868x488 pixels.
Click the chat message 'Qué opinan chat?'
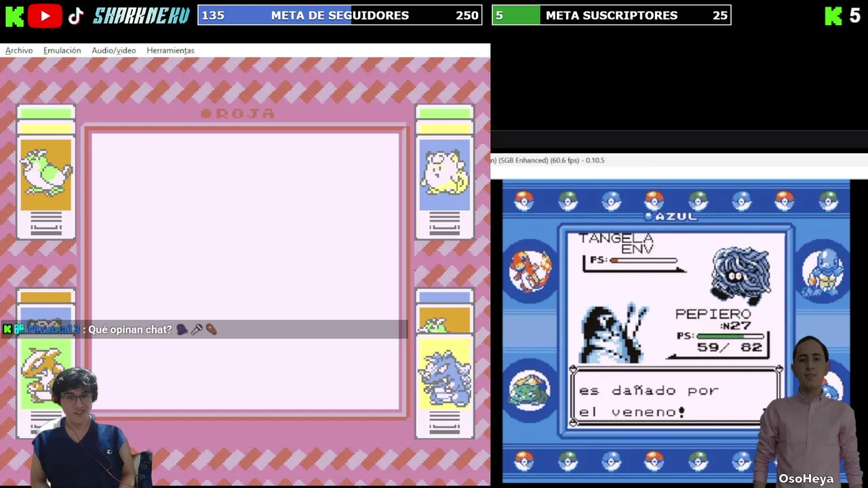pyautogui.click(x=130, y=329)
